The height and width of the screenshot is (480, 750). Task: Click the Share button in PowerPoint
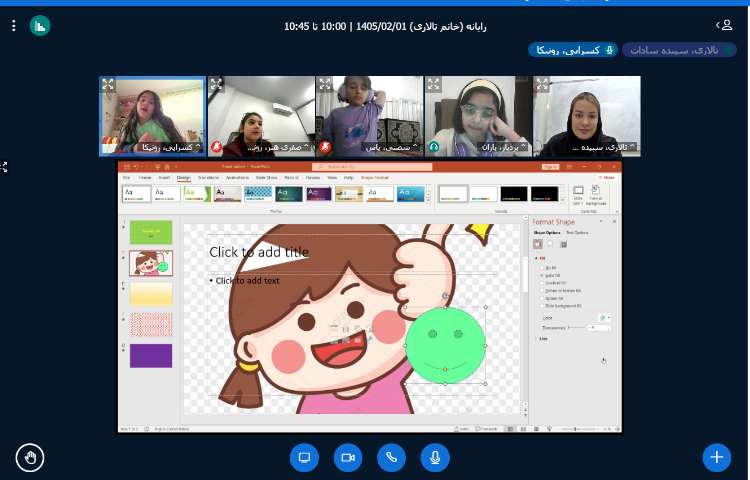click(607, 178)
